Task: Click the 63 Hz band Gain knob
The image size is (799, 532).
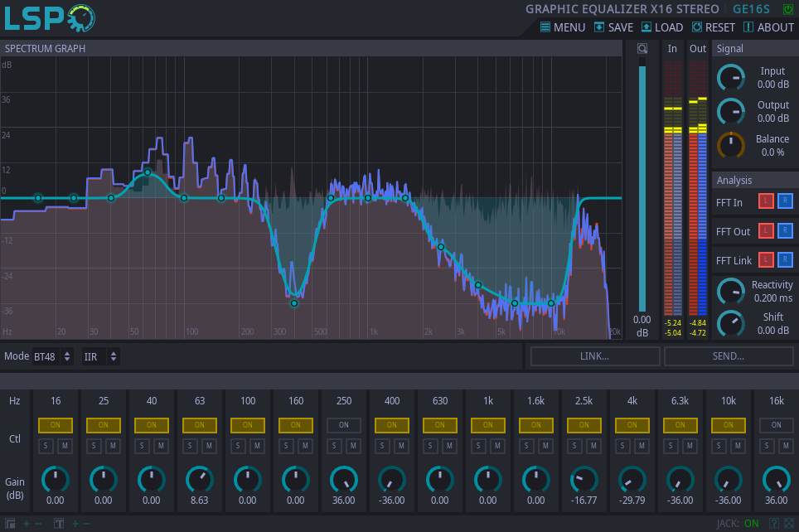Action: pos(200,480)
